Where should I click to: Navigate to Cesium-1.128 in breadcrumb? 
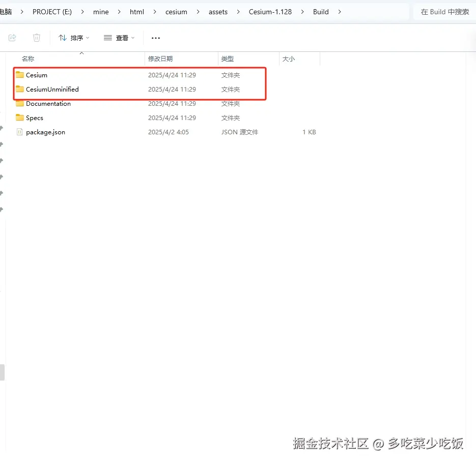click(270, 12)
